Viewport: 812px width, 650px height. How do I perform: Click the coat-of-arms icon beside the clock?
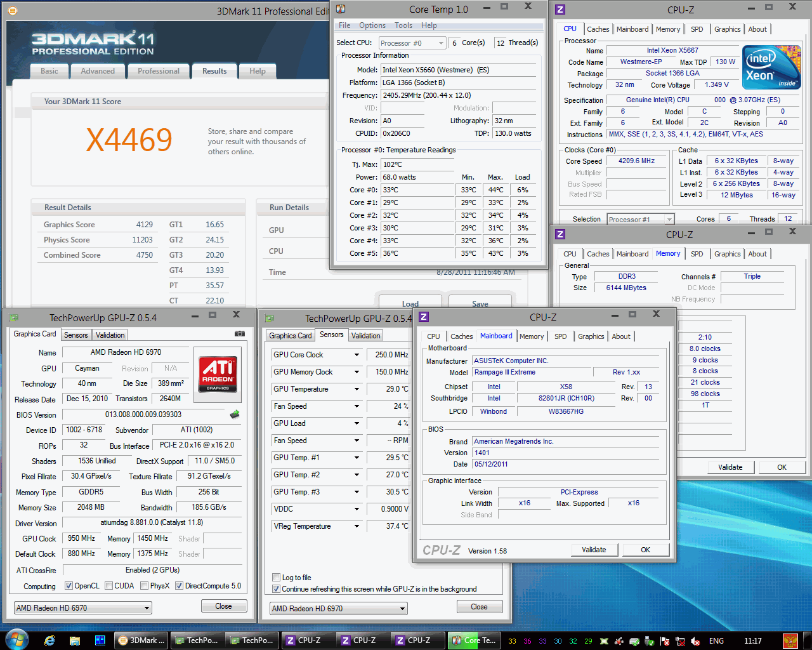pyautogui.click(x=790, y=641)
